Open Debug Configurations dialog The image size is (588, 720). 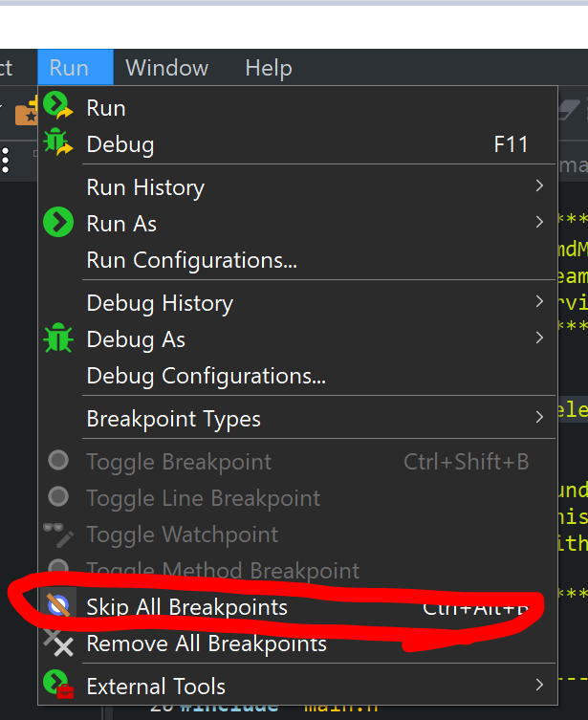[x=206, y=376]
